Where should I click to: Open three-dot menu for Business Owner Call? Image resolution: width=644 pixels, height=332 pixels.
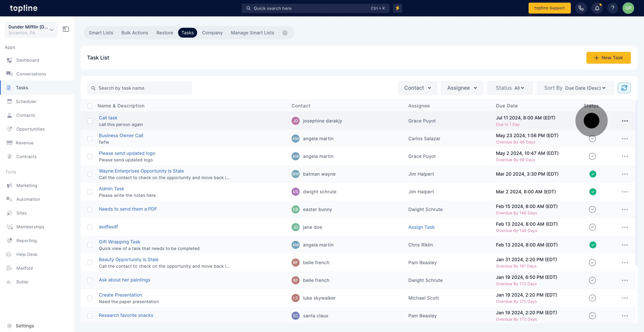tap(625, 138)
